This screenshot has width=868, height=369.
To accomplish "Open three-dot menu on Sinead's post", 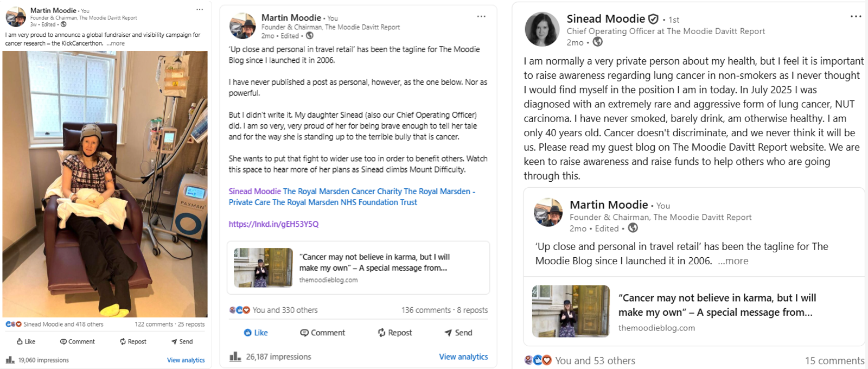I will click(856, 17).
